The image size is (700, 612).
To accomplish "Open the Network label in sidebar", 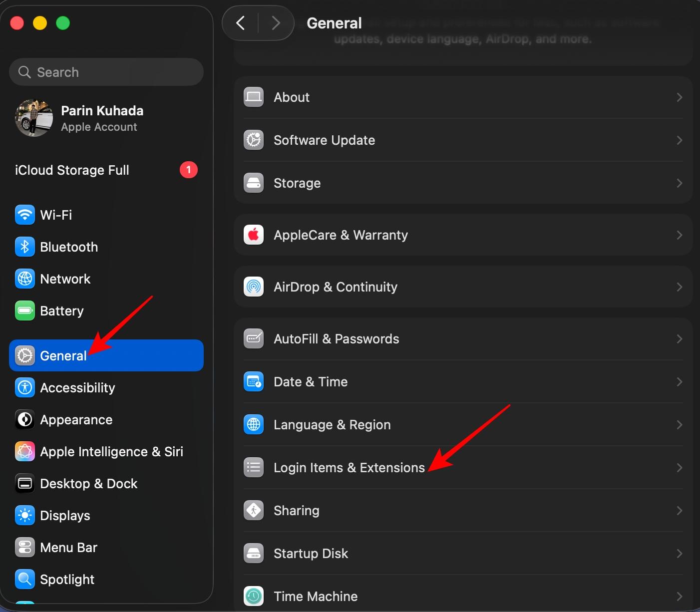I will click(65, 279).
